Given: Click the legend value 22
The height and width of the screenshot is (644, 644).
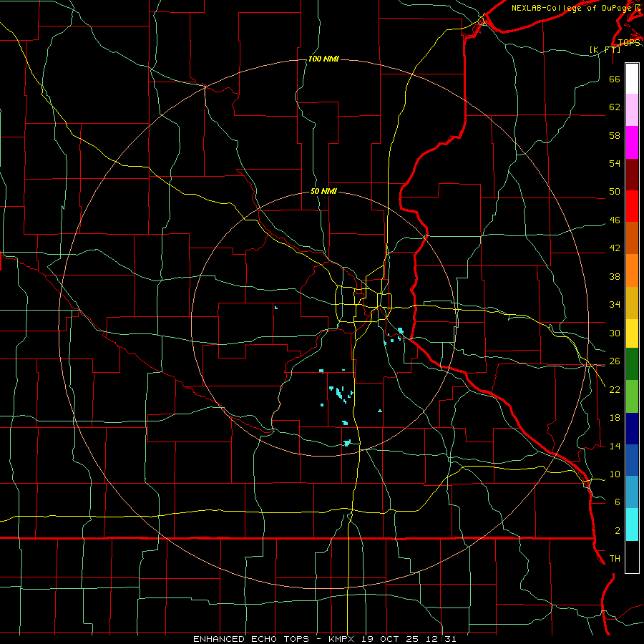Looking at the screenshot, I should coord(615,389).
